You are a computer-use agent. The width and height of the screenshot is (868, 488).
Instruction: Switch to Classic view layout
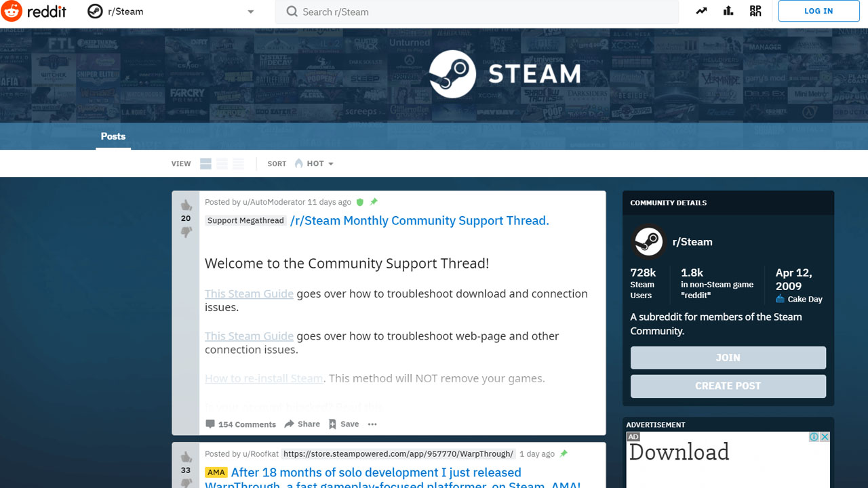(x=222, y=164)
